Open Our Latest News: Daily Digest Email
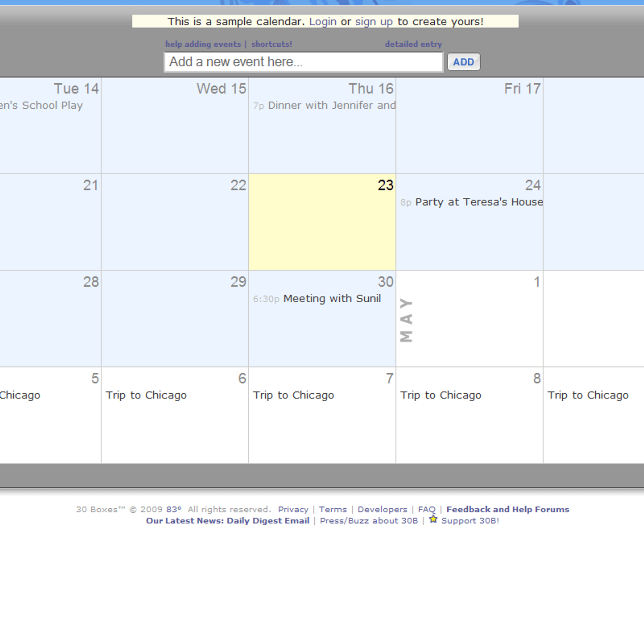Screen dimensions: 644x644 [228, 521]
